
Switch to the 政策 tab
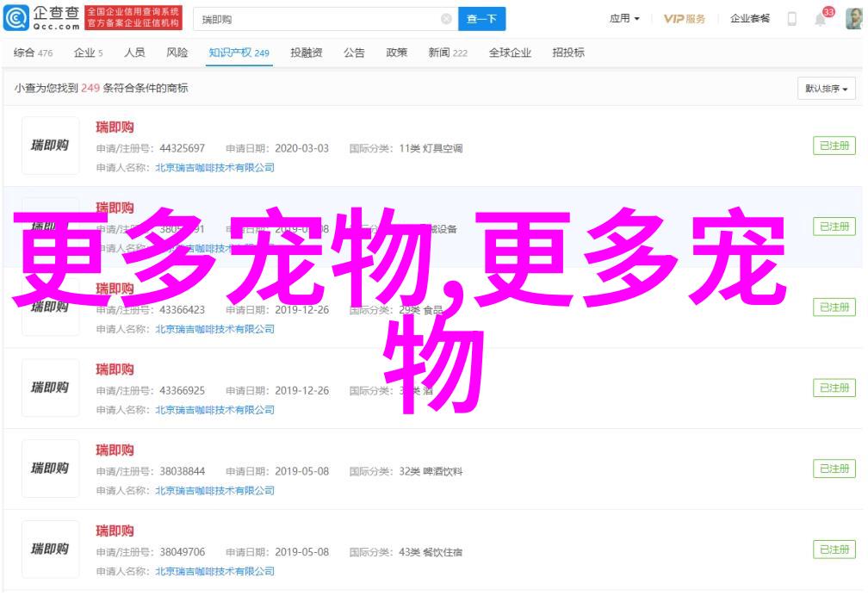click(396, 53)
